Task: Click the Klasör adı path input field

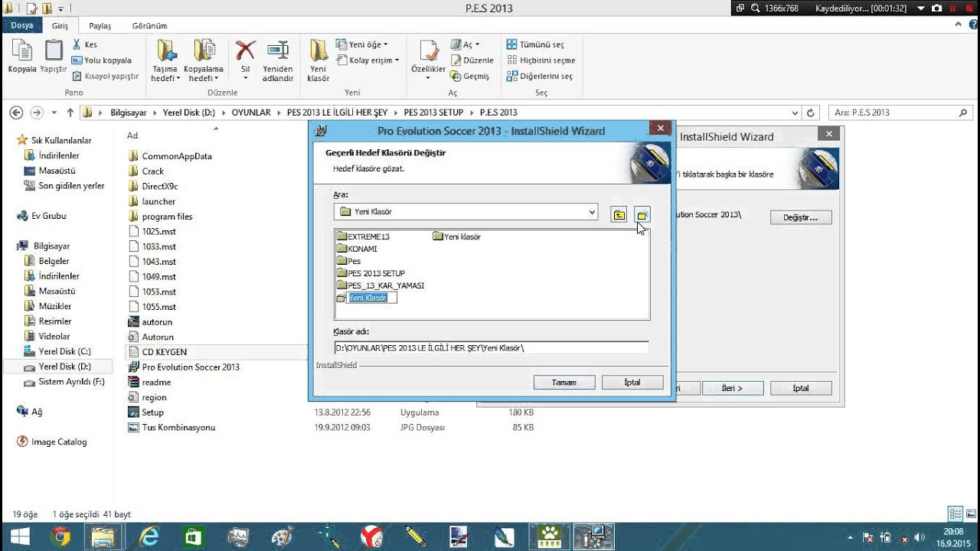Action: pyautogui.click(x=491, y=347)
